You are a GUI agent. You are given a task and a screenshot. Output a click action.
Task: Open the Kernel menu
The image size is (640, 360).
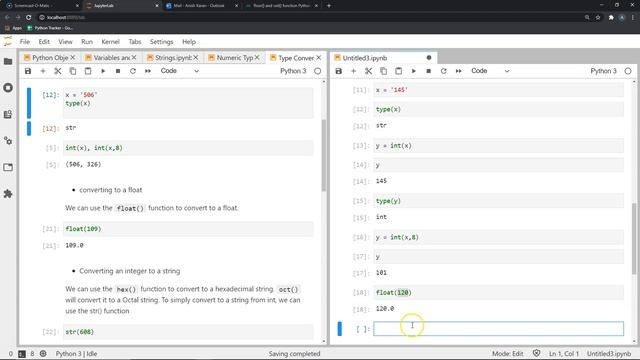pyautogui.click(x=111, y=42)
